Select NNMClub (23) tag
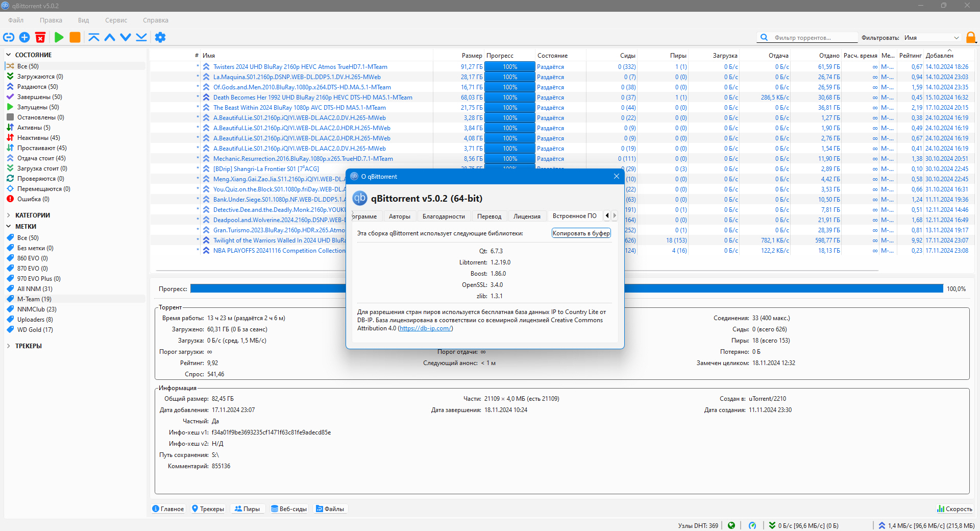 point(75,309)
